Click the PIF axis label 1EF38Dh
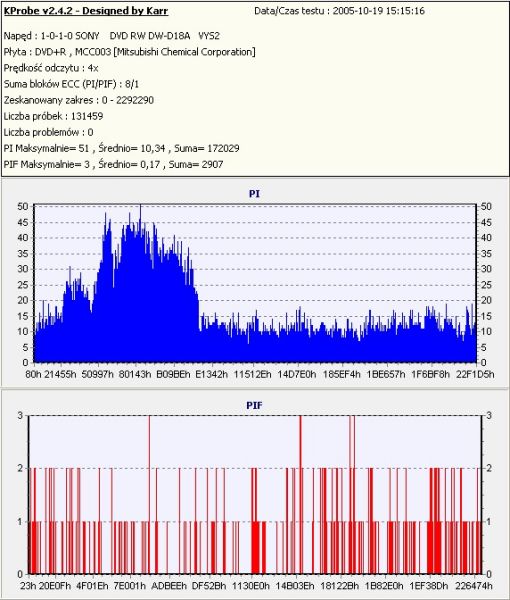This screenshot has height=600, width=510. (x=429, y=586)
